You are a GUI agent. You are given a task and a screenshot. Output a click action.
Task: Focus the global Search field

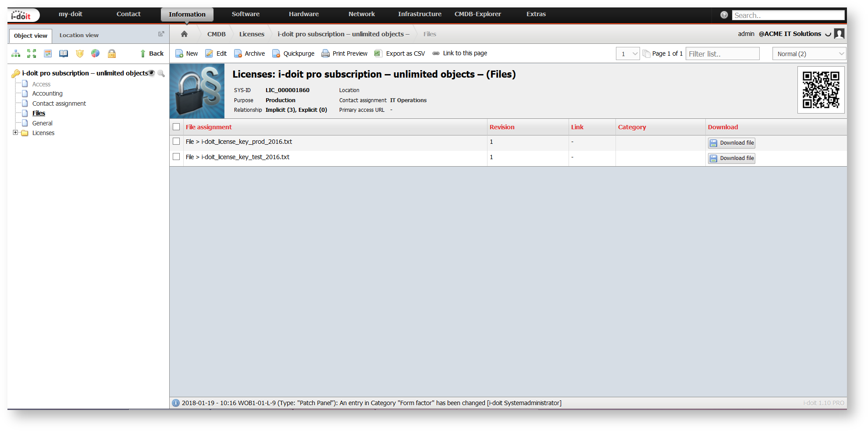click(x=788, y=15)
